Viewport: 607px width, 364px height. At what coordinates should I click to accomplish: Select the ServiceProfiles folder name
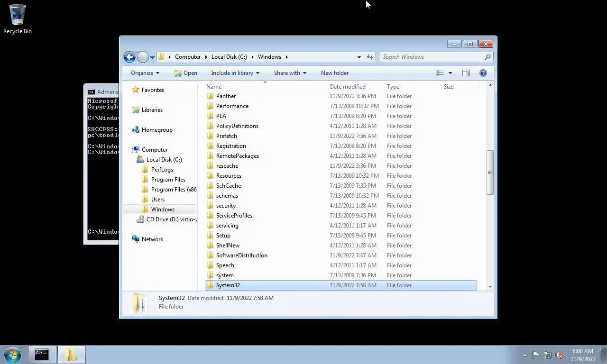pos(234,216)
